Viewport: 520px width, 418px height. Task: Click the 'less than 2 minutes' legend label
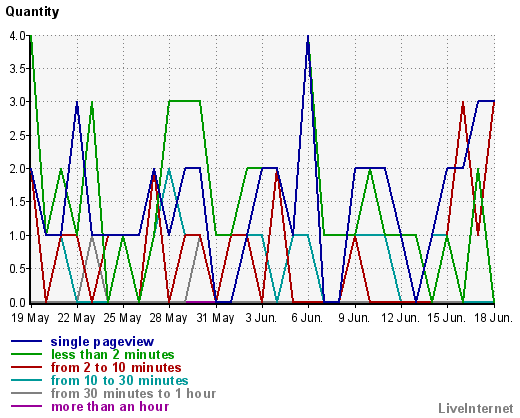pos(112,354)
